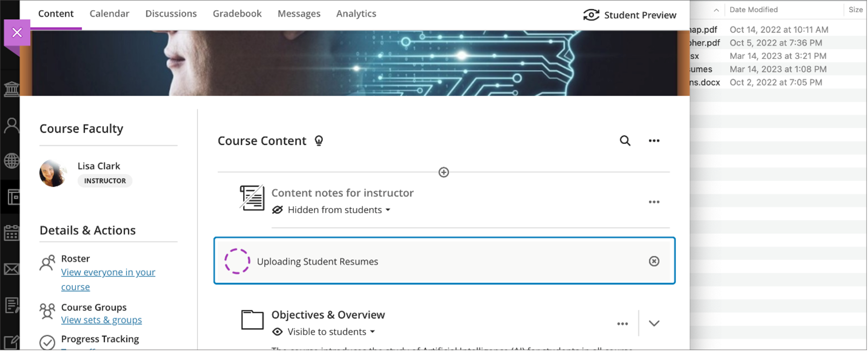This screenshot has height=351, width=868.
Task: Open the Visible to students dropdown arrow
Action: pos(372,332)
